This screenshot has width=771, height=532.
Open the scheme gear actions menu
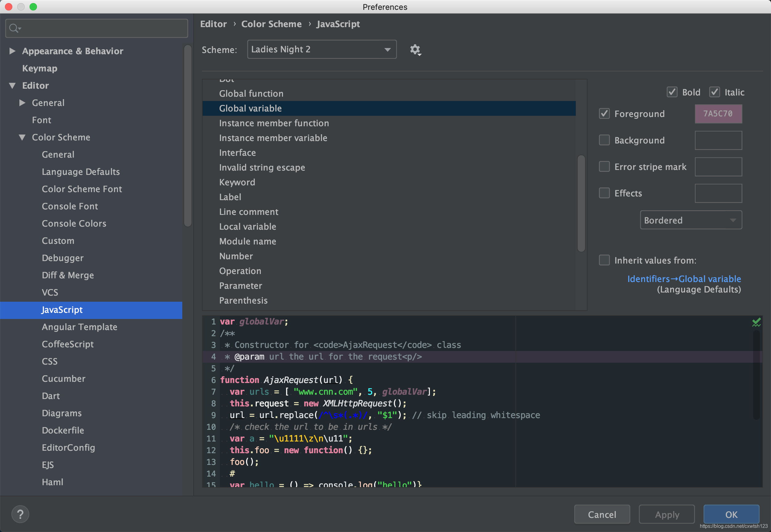pos(415,50)
